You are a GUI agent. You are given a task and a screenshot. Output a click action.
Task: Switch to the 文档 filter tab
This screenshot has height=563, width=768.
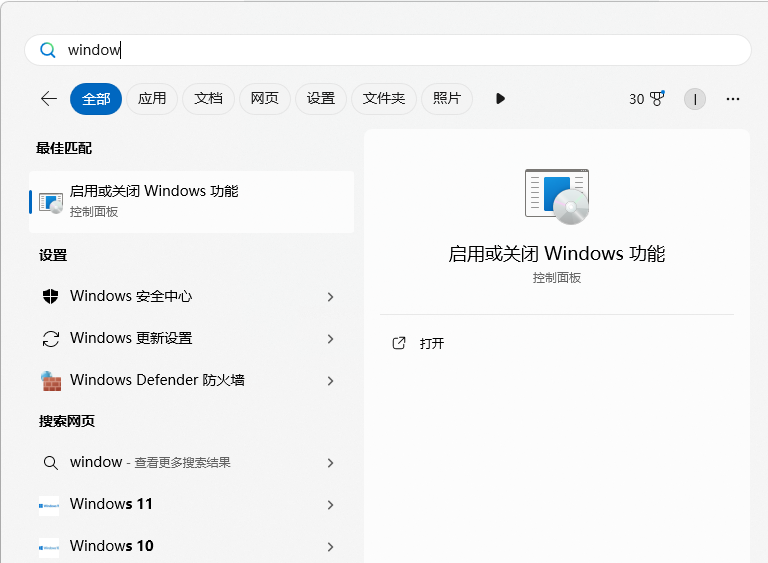coord(208,99)
